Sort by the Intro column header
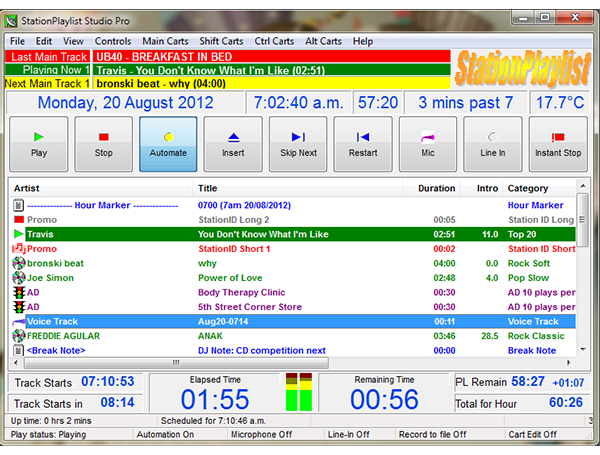 tap(481, 188)
